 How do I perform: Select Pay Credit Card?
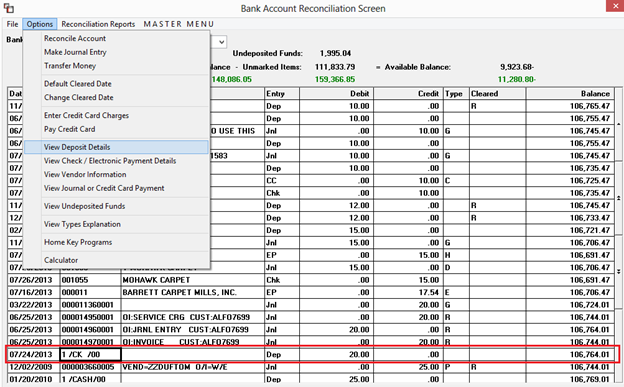(x=70, y=129)
